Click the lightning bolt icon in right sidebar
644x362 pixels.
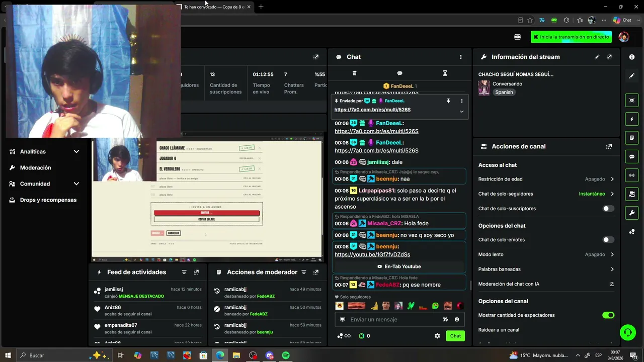(632, 119)
